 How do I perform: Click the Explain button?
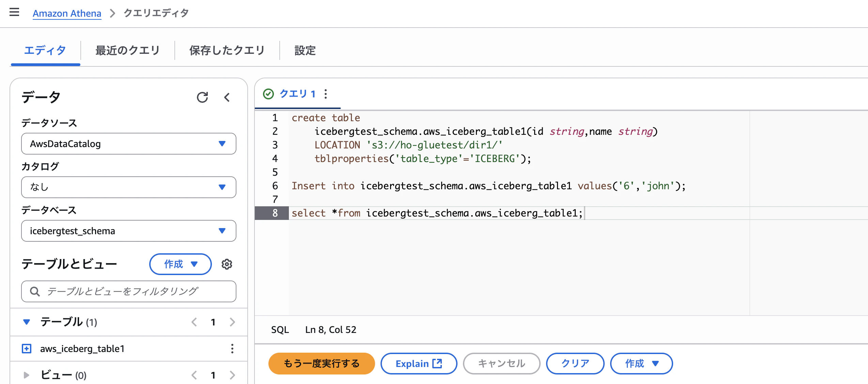point(419,364)
